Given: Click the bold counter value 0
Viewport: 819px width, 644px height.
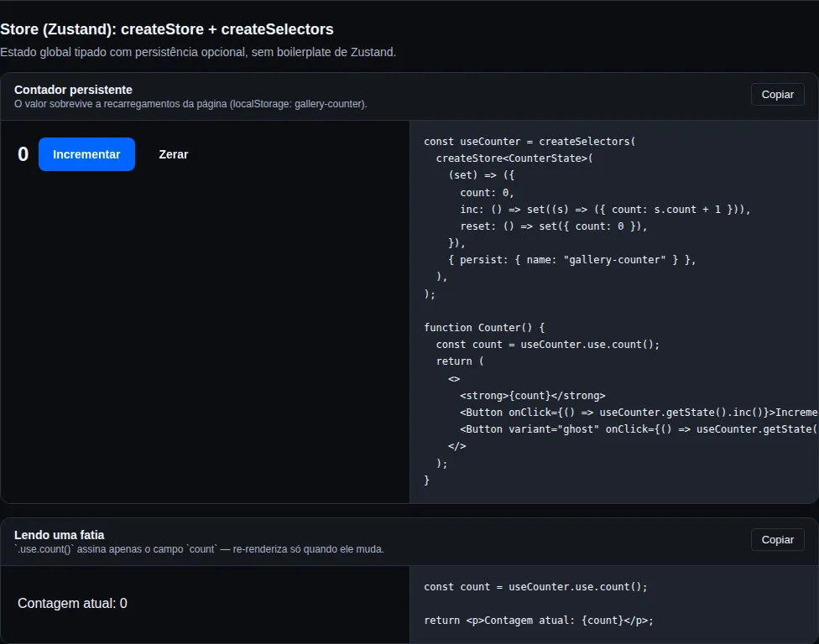Looking at the screenshot, I should point(23,154).
